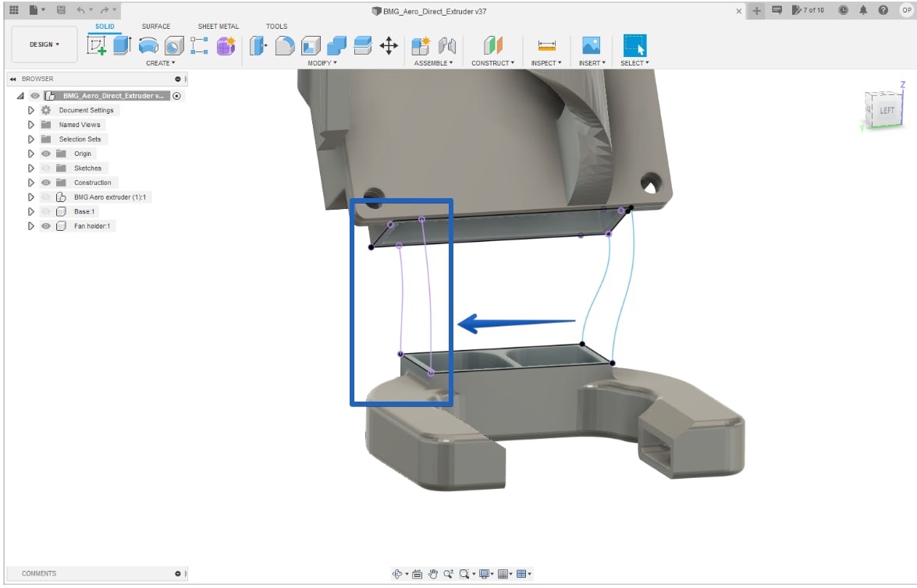Open the CREATE menu
917x588 pixels.
161,63
